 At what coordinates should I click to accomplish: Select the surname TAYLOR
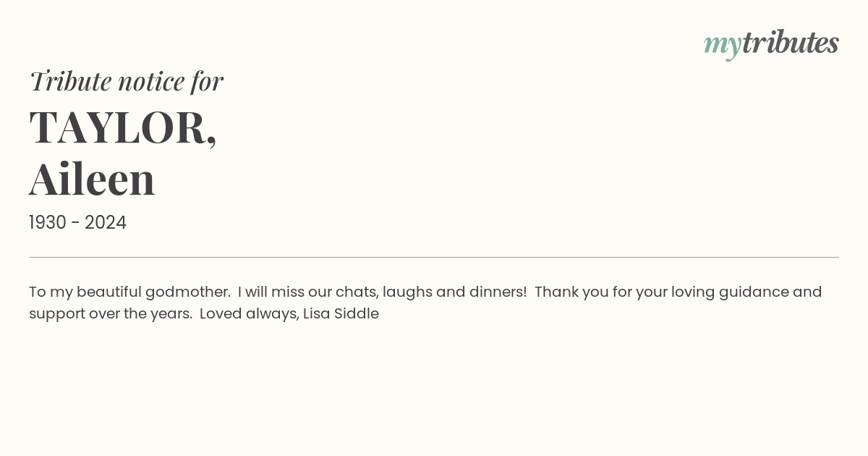[x=123, y=128]
